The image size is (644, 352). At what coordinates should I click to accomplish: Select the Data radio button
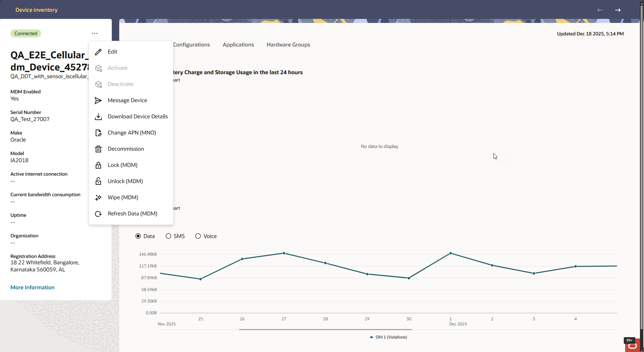click(138, 236)
